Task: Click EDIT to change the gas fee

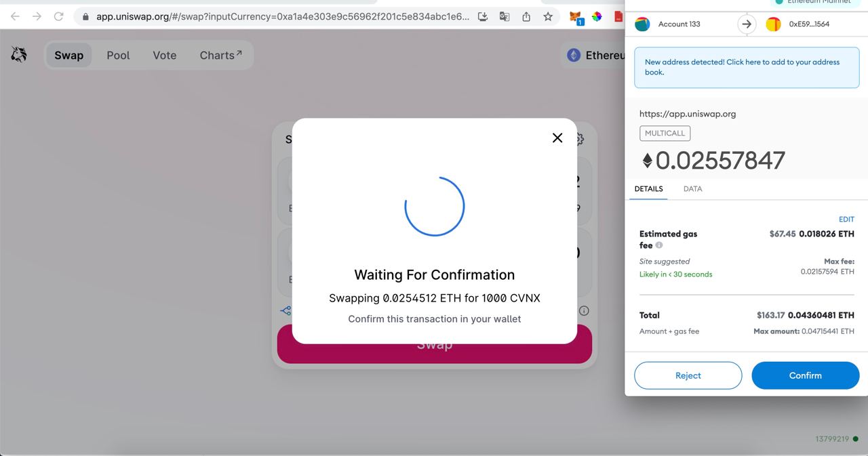Action: tap(846, 220)
